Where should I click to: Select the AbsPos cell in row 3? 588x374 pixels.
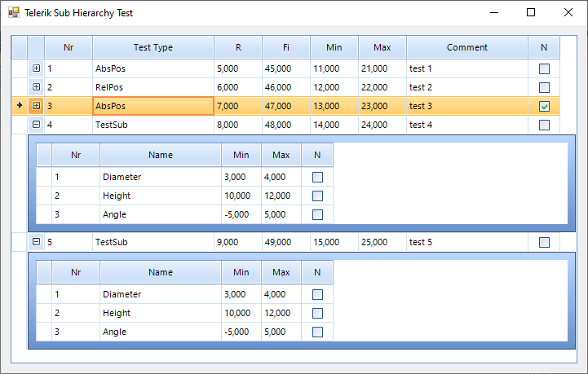[153, 106]
